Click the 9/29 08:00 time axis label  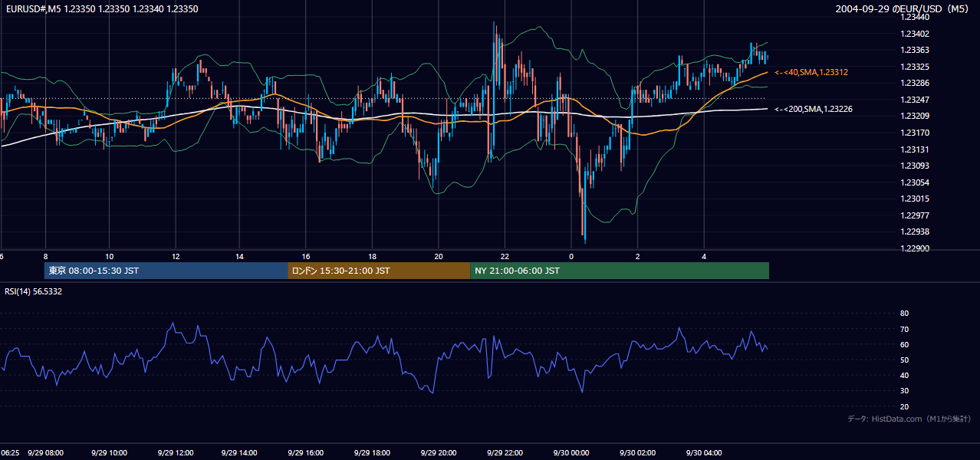click(x=45, y=453)
